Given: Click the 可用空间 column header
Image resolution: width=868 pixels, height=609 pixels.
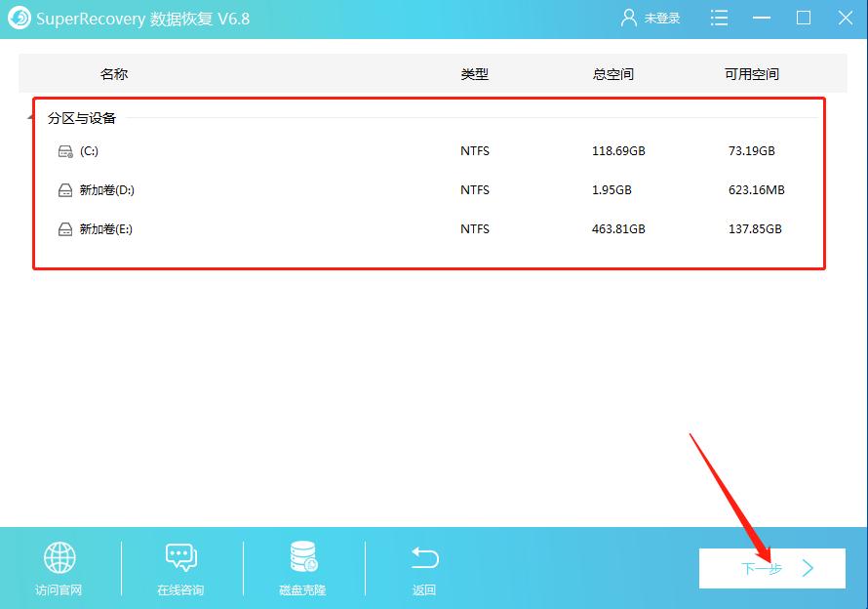Looking at the screenshot, I should pos(752,73).
